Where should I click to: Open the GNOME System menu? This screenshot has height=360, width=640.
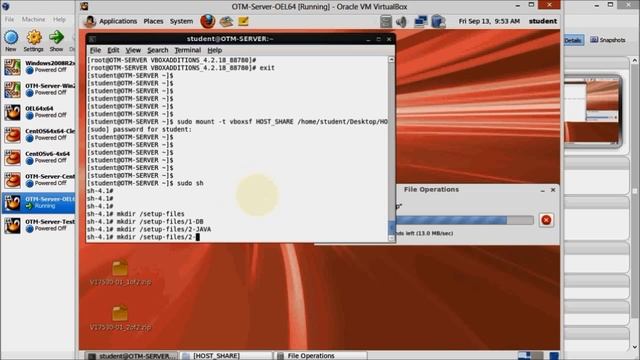(x=181, y=21)
